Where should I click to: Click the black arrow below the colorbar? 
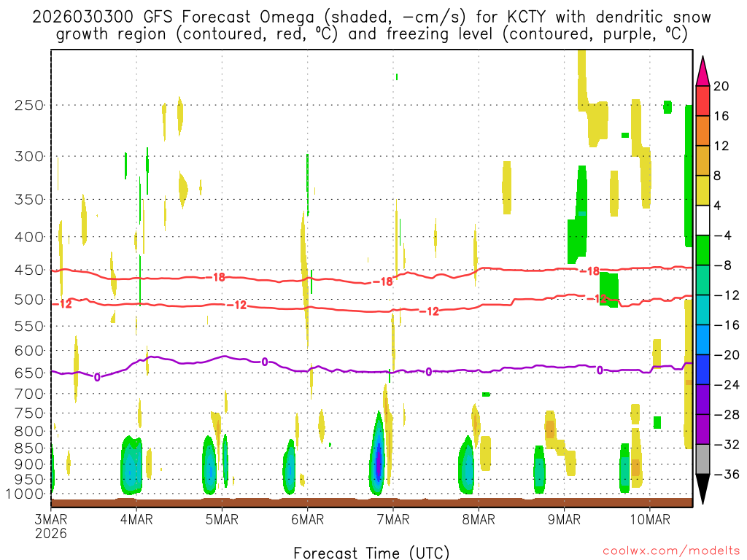[x=703, y=489]
